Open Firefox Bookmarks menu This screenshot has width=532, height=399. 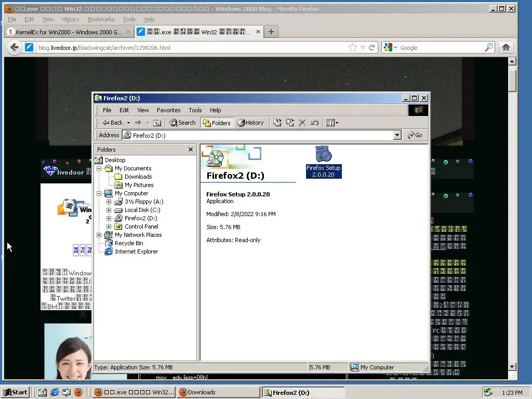[101, 19]
